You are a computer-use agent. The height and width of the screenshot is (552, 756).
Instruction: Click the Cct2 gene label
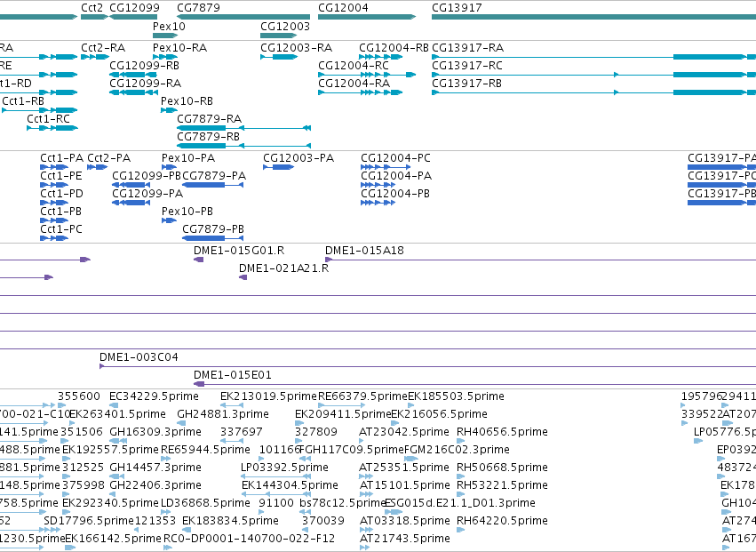tap(92, 8)
